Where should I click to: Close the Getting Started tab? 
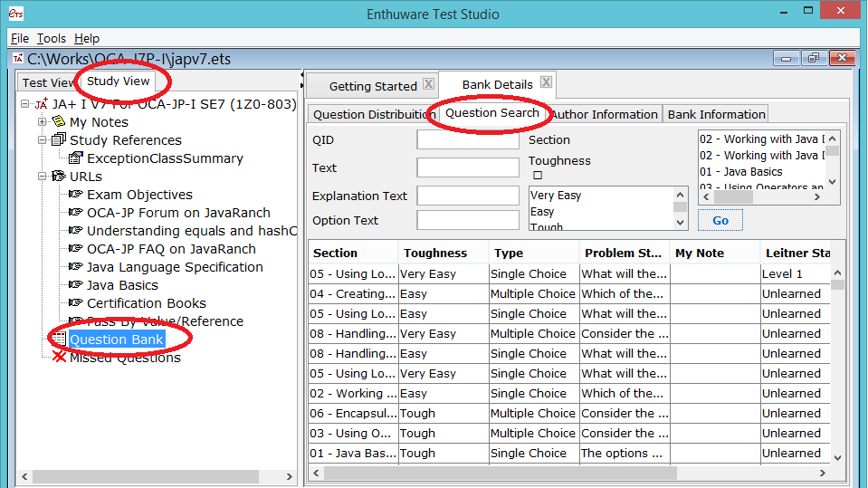pyautogui.click(x=428, y=83)
